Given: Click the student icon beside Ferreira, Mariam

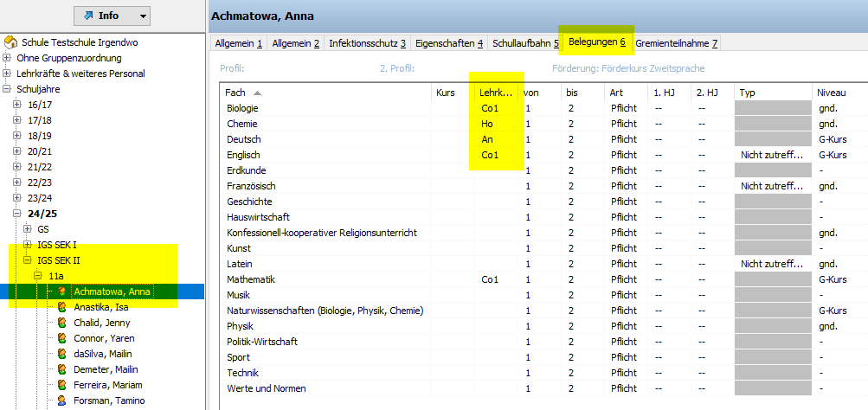Looking at the screenshot, I should tap(62, 385).
